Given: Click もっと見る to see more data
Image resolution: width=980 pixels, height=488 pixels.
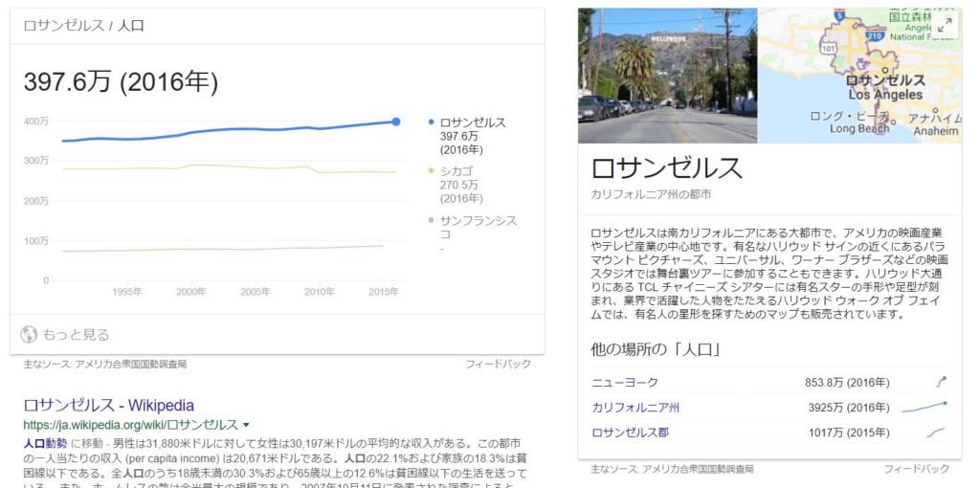Looking at the screenshot, I should point(75,334).
